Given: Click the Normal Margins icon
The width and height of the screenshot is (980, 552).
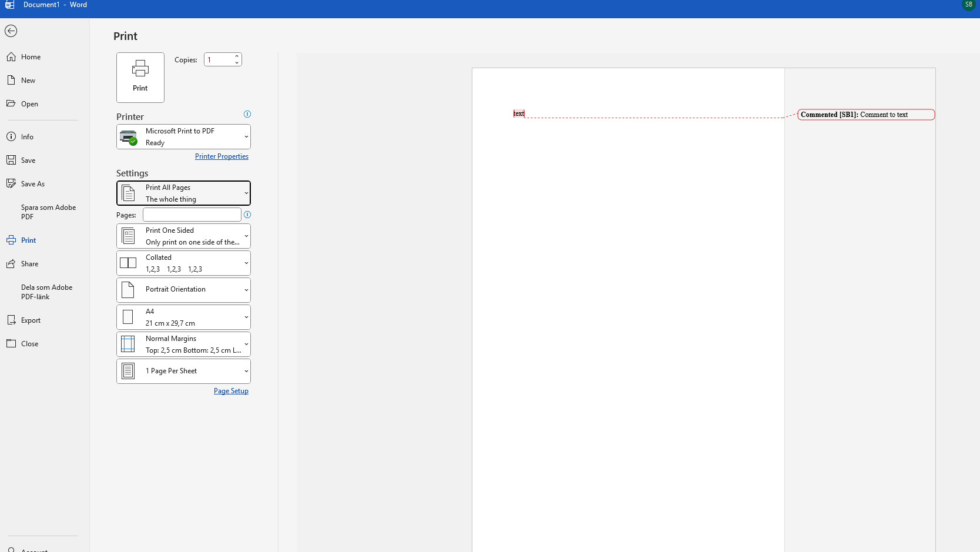Looking at the screenshot, I should pos(128,344).
